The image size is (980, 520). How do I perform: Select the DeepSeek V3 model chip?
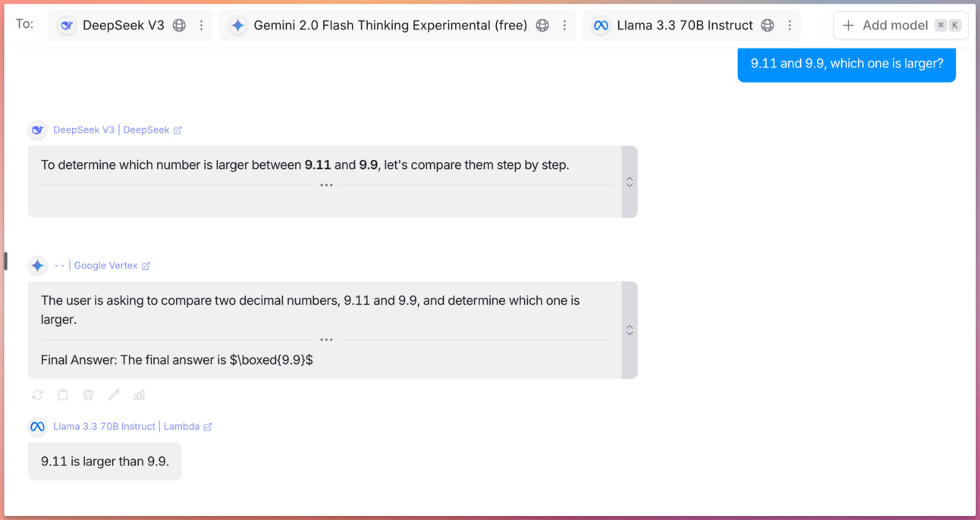[130, 25]
